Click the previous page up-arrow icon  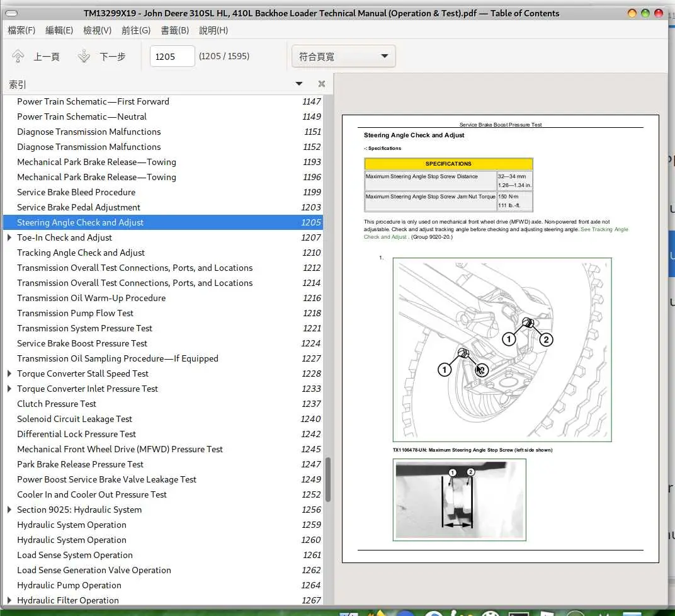pos(18,56)
